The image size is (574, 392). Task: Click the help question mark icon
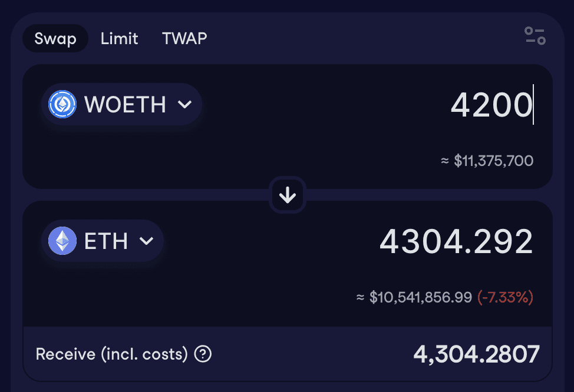203,354
